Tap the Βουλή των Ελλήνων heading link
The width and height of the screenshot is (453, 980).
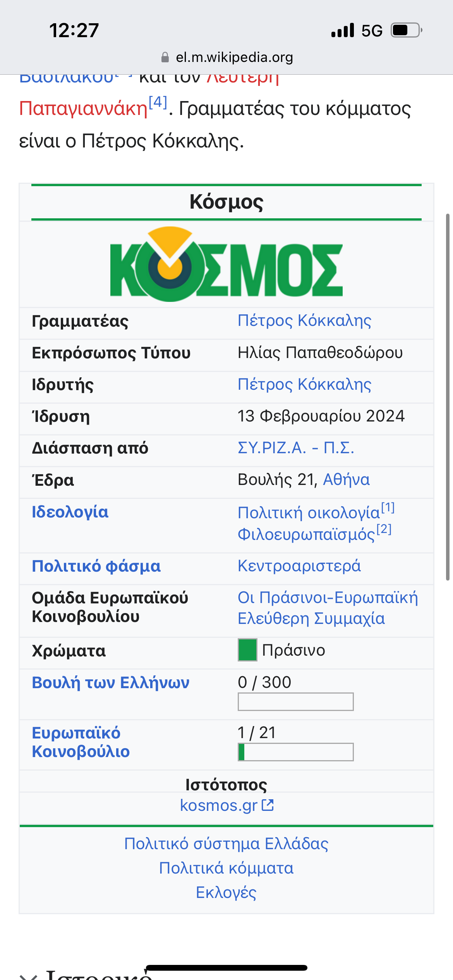(x=110, y=682)
